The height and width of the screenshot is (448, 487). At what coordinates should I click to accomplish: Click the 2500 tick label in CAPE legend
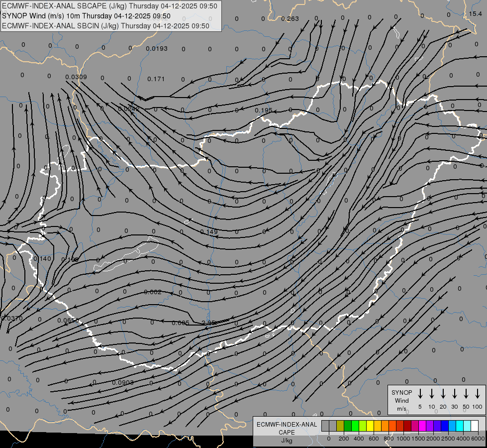click(x=448, y=439)
